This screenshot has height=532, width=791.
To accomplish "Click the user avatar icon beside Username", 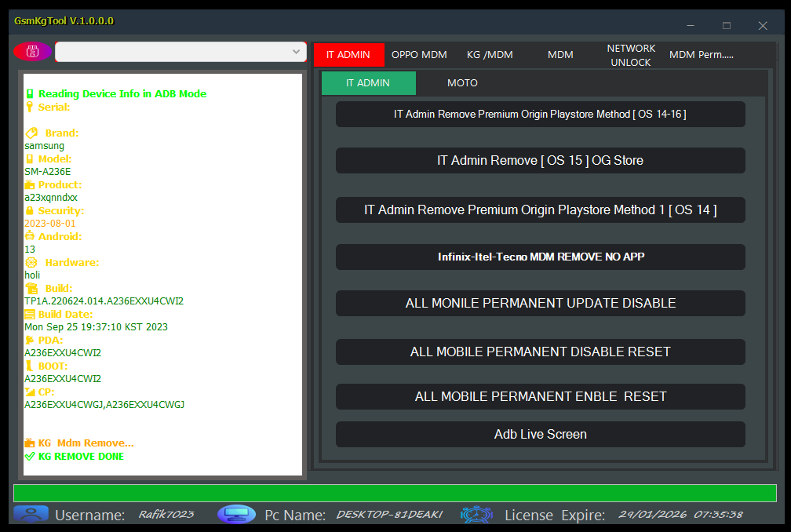I will pyautogui.click(x=31, y=514).
